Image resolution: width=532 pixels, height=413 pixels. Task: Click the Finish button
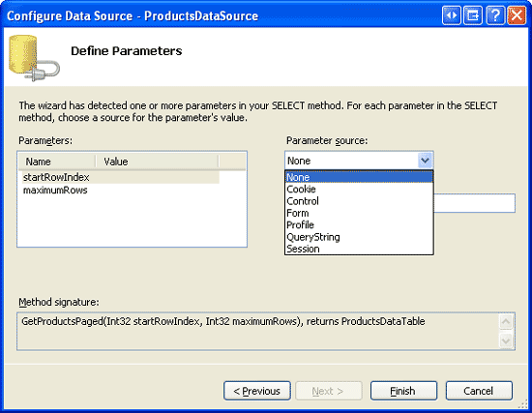403,391
